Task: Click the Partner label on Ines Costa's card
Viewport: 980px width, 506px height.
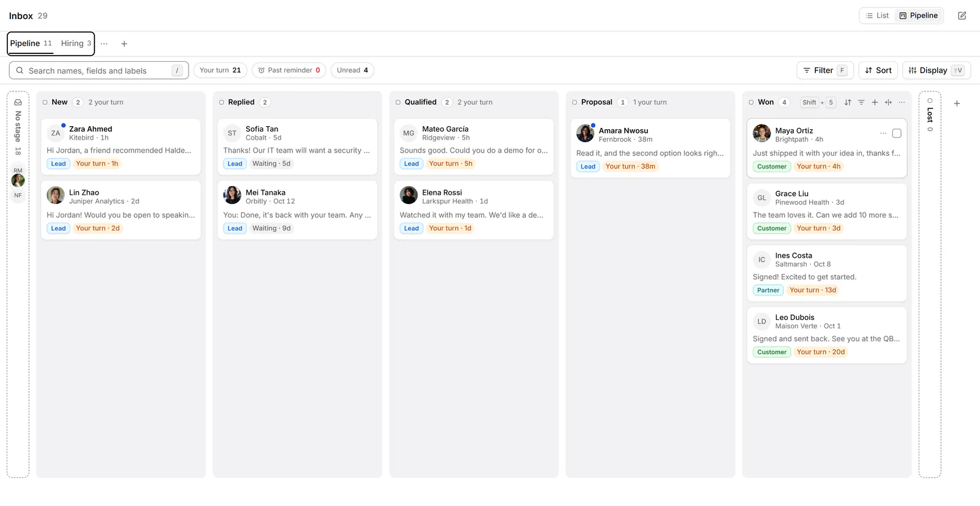Action: [768, 290]
